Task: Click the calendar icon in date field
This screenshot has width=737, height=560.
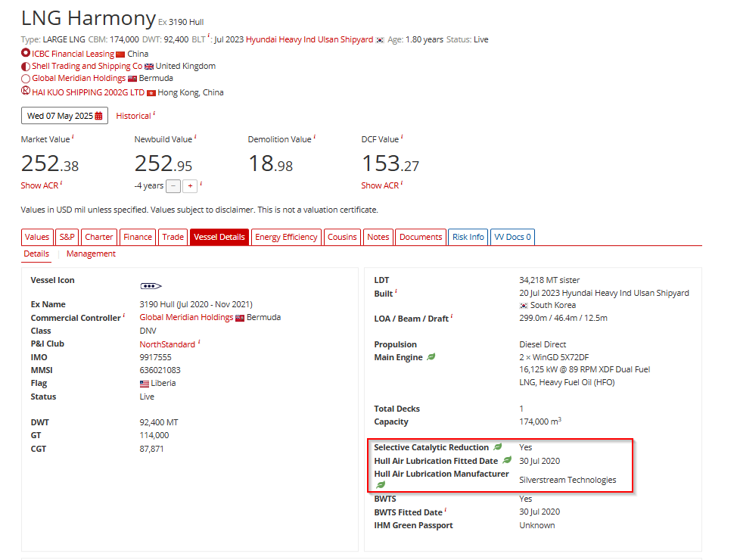Action: [x=98, y=116]
